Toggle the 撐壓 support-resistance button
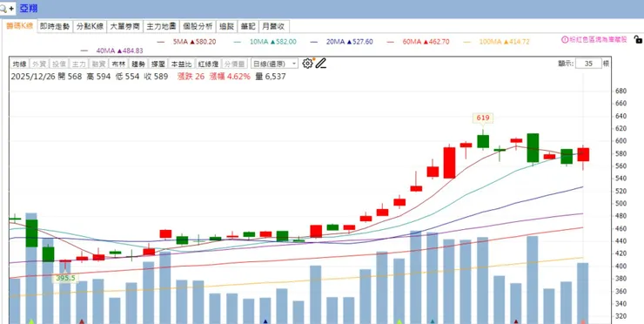 tap(158, 64)
